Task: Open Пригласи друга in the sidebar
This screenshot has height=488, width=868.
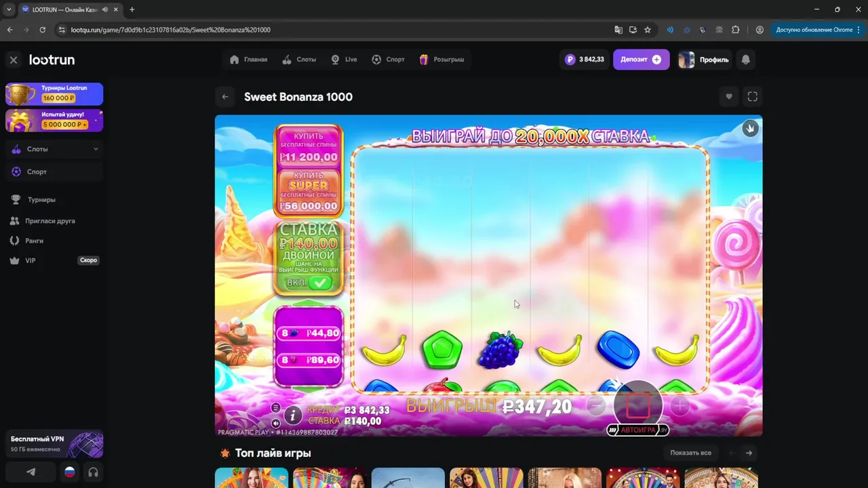Action: (x=50, y=221)
